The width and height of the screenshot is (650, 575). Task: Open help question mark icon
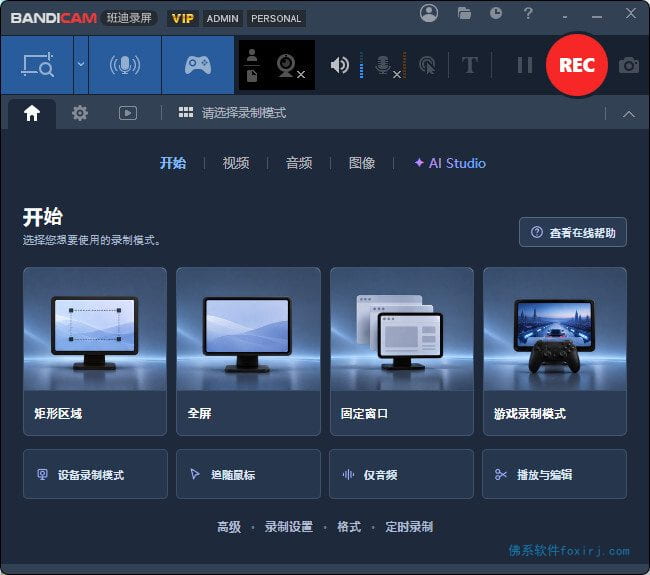click(x=528, y=14)
